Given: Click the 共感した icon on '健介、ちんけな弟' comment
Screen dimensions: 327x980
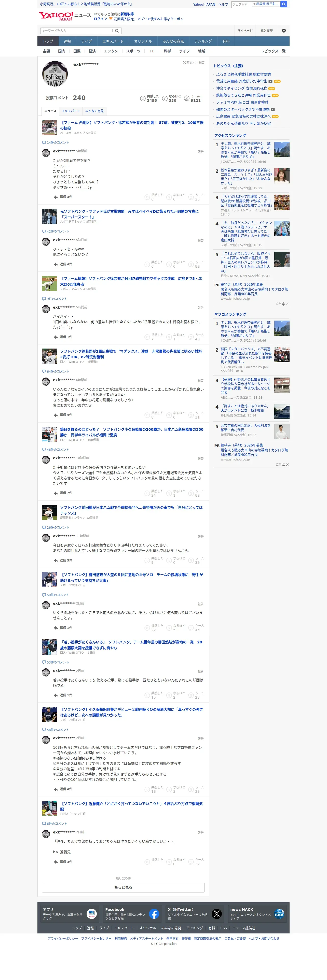Looking at the screenshot, I should click(147, 862).
